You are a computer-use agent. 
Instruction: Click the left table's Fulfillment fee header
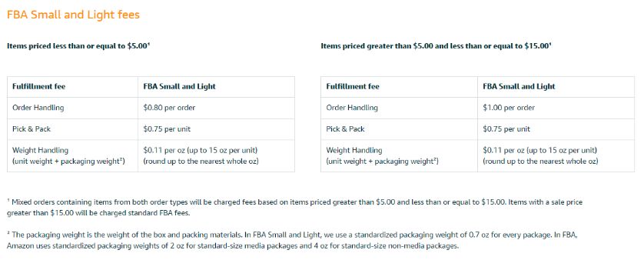coord(38,87)
